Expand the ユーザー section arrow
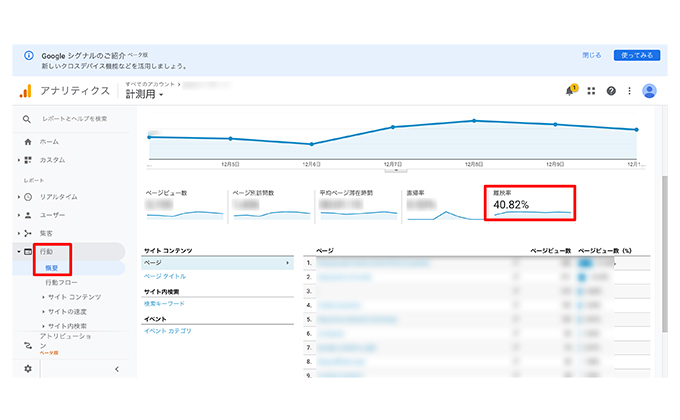The image size is (680, 420). pos(19,215)
